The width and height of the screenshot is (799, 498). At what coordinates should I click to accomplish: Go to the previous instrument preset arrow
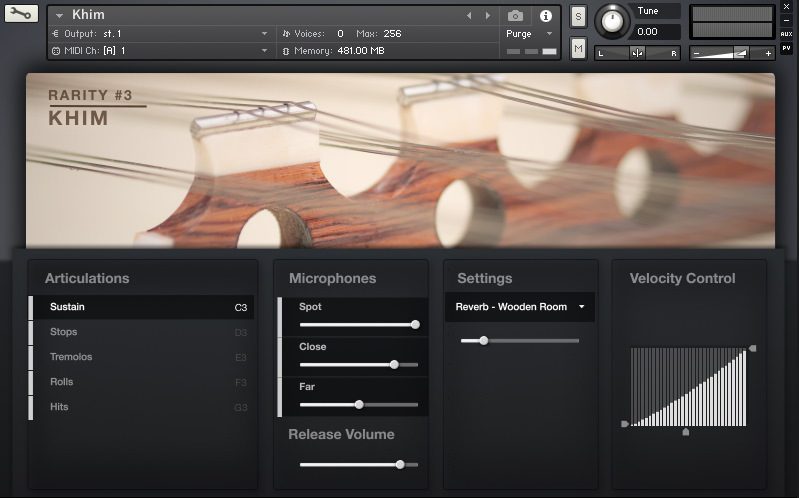pyautogui.click(x=470, y=16)
